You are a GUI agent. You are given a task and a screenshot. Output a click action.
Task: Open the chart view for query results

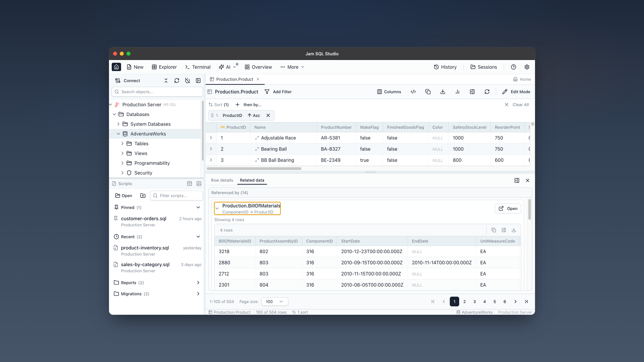point(457,92)
